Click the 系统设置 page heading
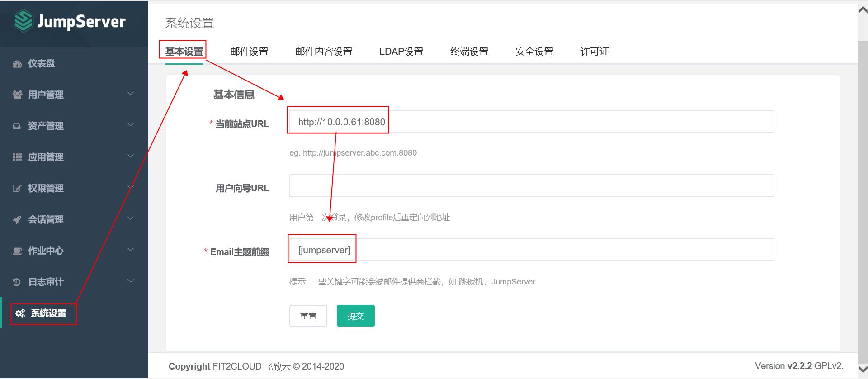868x379 pixels. [x=189, y=23]
